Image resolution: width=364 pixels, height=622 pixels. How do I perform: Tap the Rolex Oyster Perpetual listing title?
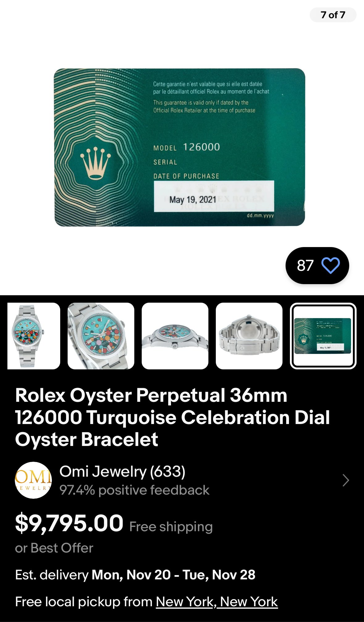click(x=173, y=417)
